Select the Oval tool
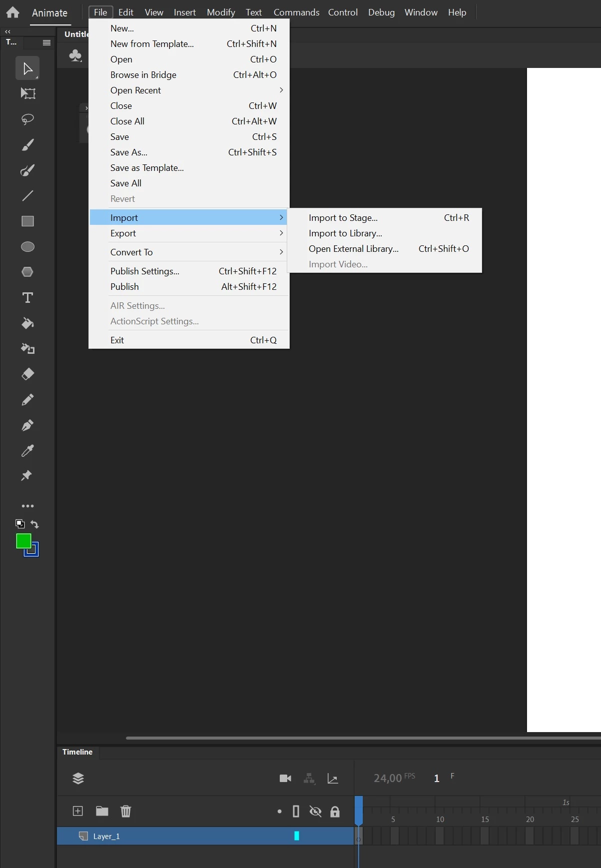The height and width of the screenshot is (868, 601). pyautogui.click(x=27, y=247)
